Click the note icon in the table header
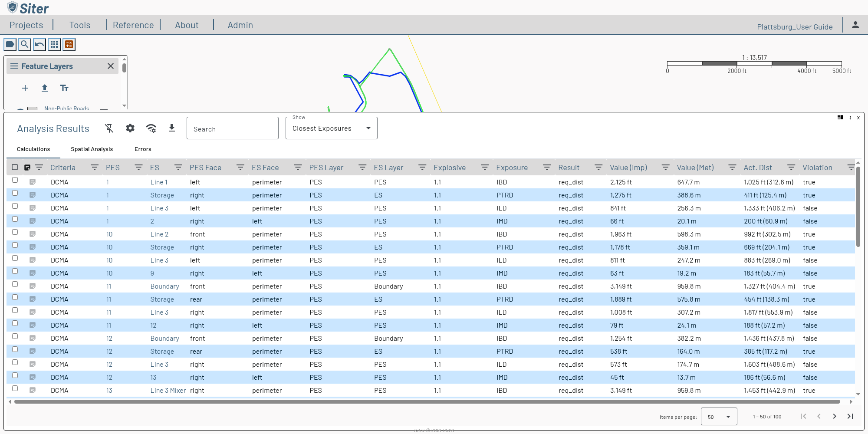This screenshot has width=868, height=434. coord(27,168)
